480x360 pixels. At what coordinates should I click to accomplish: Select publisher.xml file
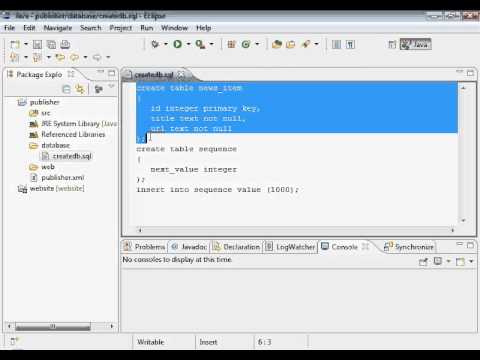[62, 177]
